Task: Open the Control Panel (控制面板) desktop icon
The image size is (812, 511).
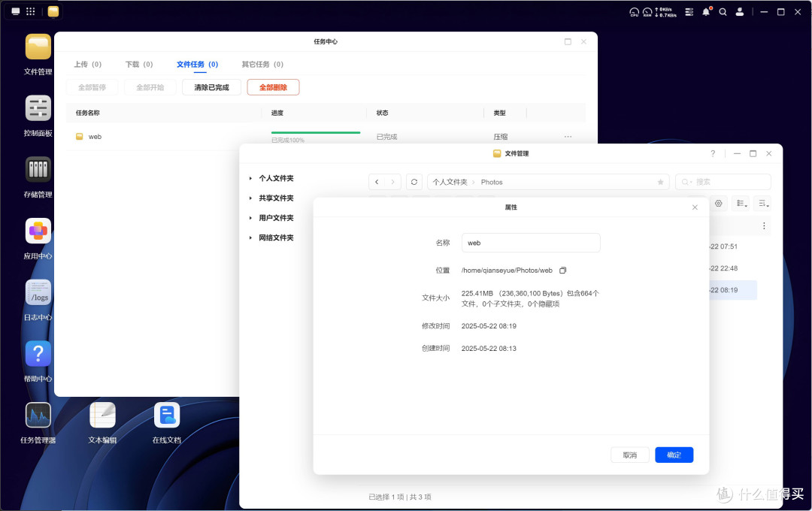Action: point(38,108)
